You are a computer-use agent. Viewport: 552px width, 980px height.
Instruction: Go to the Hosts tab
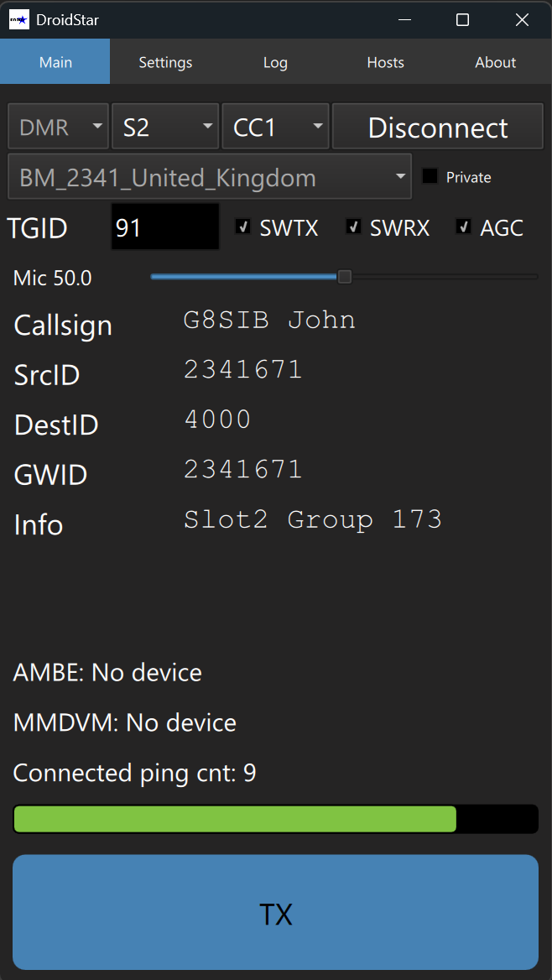(x=385, y=62)
